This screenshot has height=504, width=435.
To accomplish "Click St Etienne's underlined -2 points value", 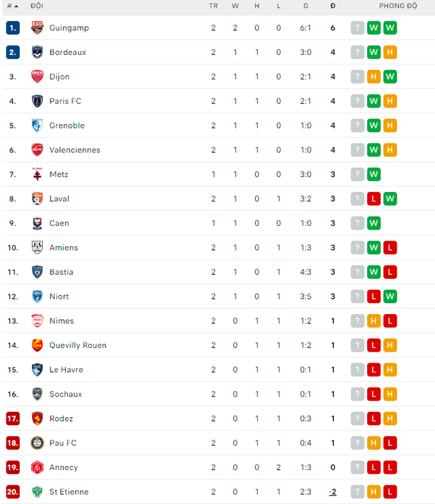I will (333, 492).
